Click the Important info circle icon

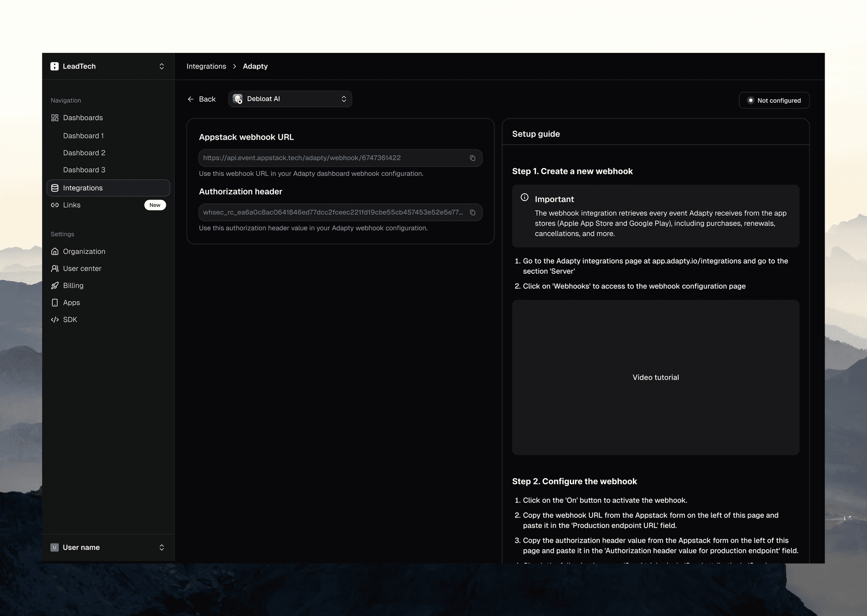coord(525,197)
